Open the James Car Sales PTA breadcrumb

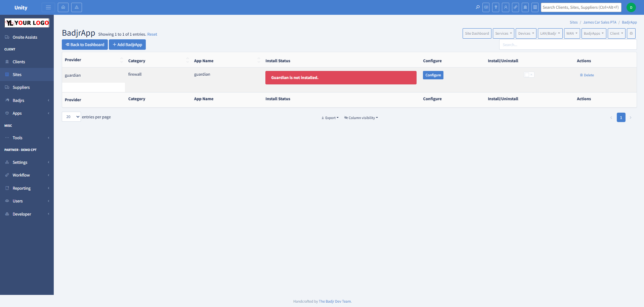pyautogui.click(x=600, y=23)
